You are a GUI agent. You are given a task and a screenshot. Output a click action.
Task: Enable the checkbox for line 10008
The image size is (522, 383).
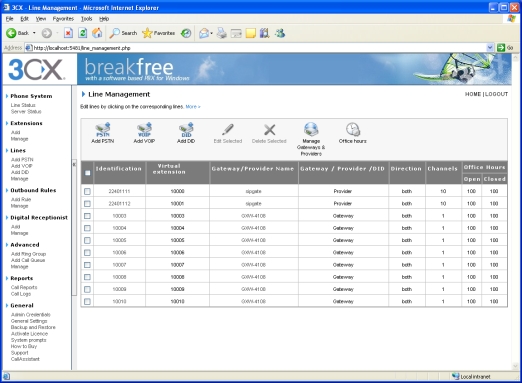(87, 277)
